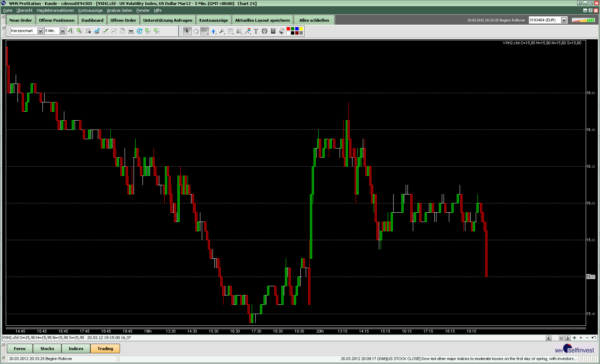Switch to the Forex tab
This screenshot has height=364, width=600.
coord(20,348)
